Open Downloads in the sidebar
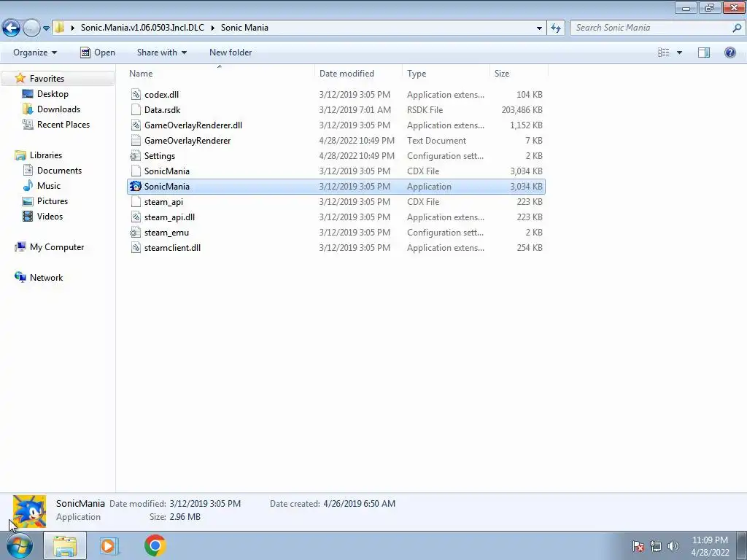 (x=58, y=109)
